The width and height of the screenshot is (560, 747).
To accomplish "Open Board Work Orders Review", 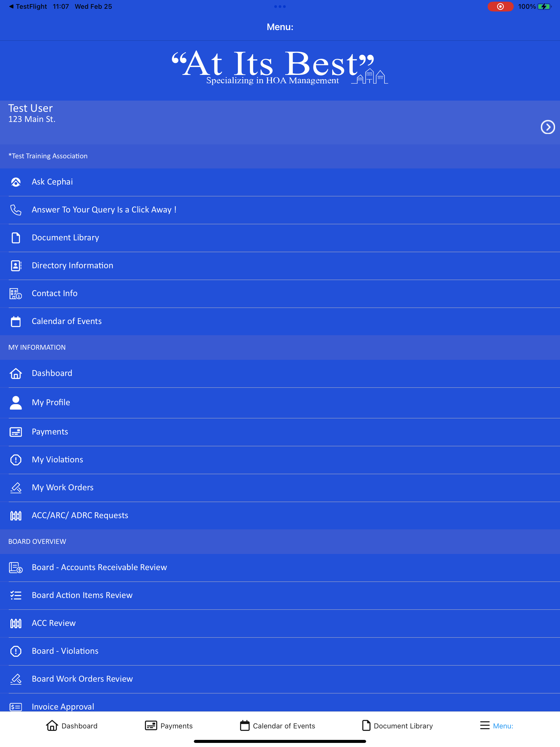I will pos(280,679).
